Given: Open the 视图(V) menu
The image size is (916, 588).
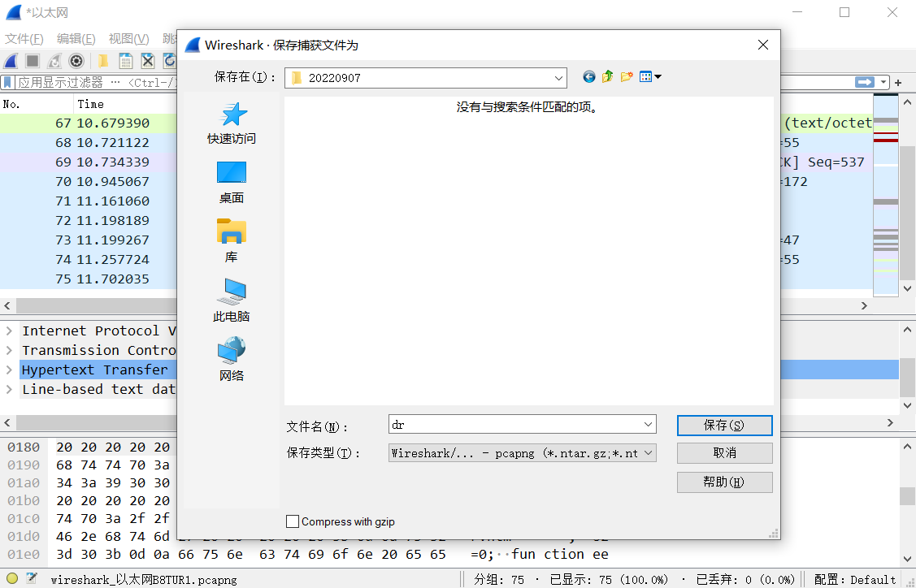Looking at the screenshot, I should click(x=128, y=38).
